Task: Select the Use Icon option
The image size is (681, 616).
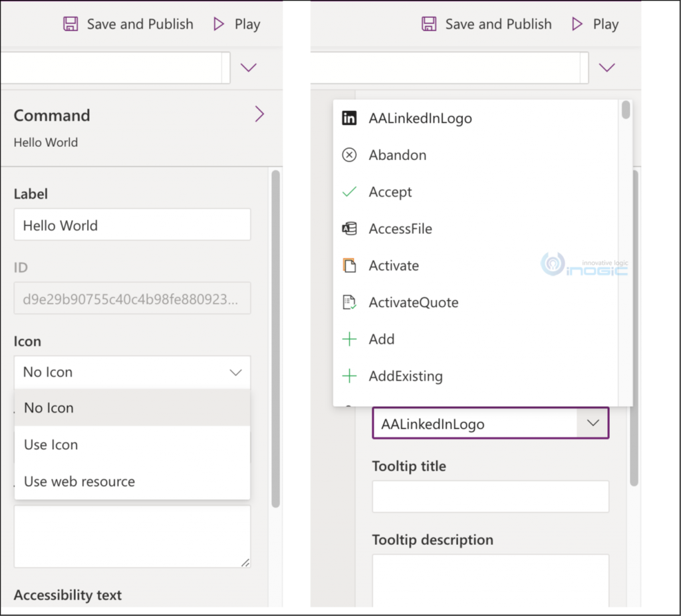Action: click(x=51, y=445)
